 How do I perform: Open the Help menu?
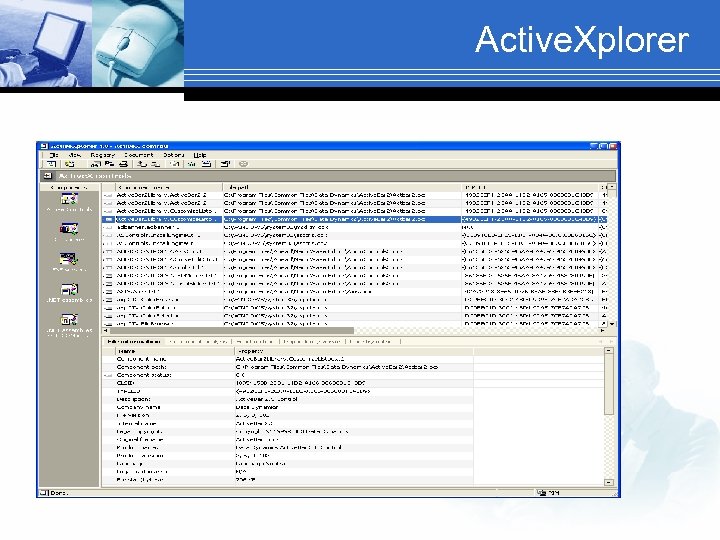(x=200, y=155)
